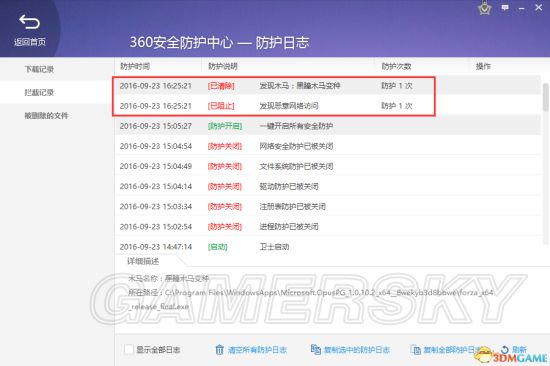Select the 14:47:14 卫士启动 row

click(328, 247)
